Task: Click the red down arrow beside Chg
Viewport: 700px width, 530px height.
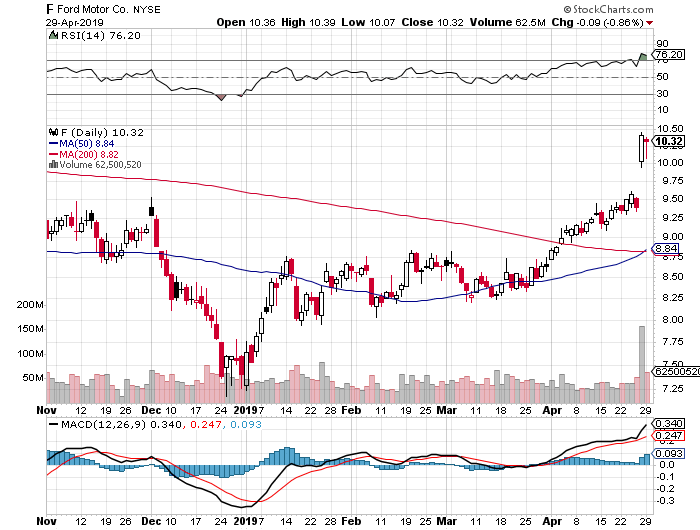Action: click(678, 21)
